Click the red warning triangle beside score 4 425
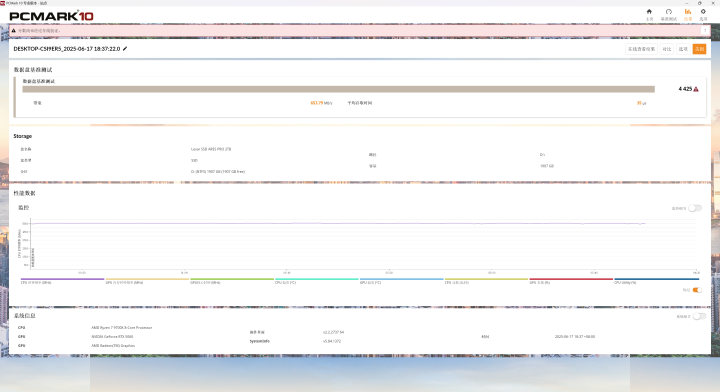The width and height of the screenshot is (720, 392). (x=696, y=89)
